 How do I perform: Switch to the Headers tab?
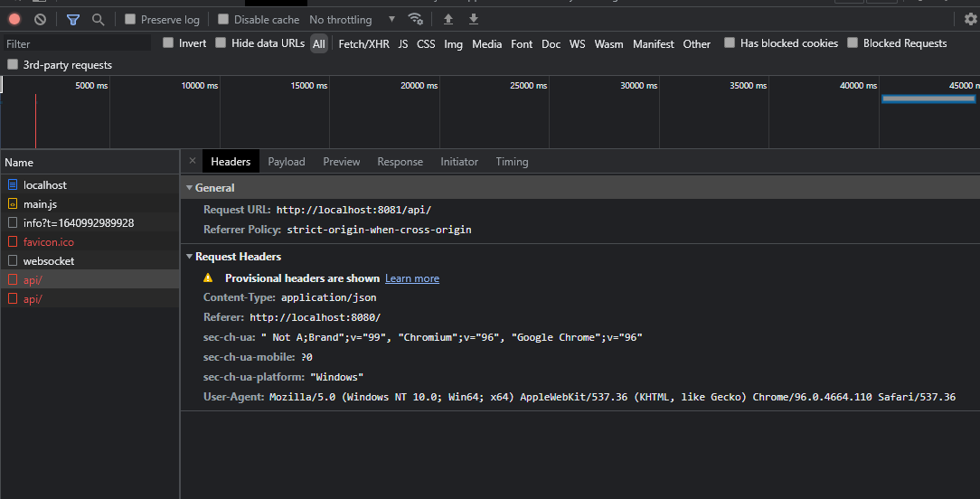point(231,161)
